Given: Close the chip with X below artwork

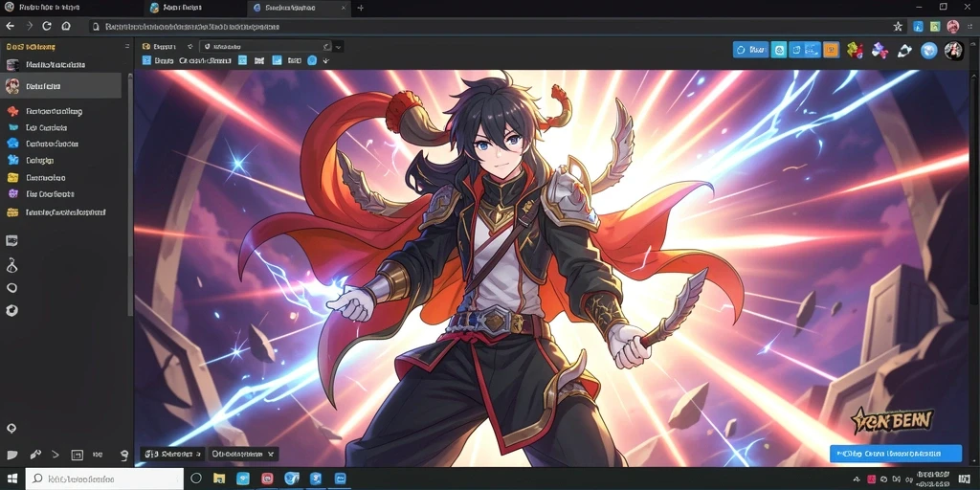Looking at the screenshot, I should click(x=271, y=455).
